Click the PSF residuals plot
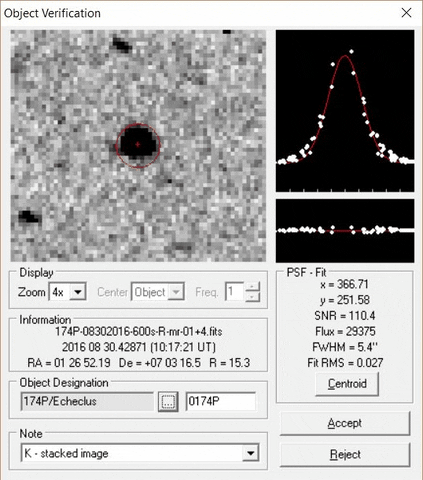Viewport: 423px width, 480px height. coord(345,231)
